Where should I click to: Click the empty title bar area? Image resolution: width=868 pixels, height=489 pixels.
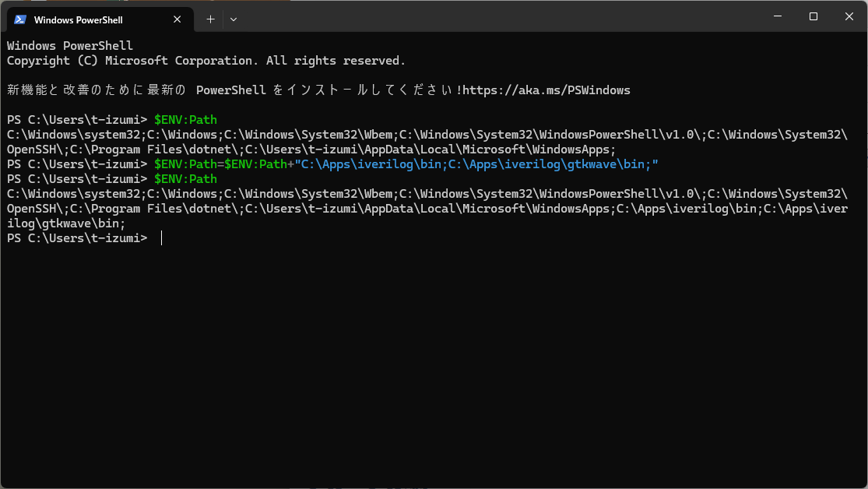[x=498, y=16]
